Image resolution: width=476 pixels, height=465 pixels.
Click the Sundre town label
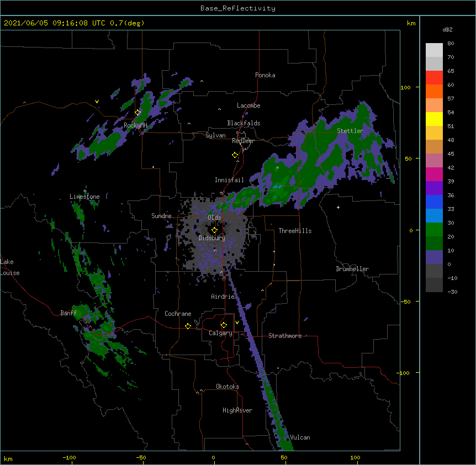(161, 216)
